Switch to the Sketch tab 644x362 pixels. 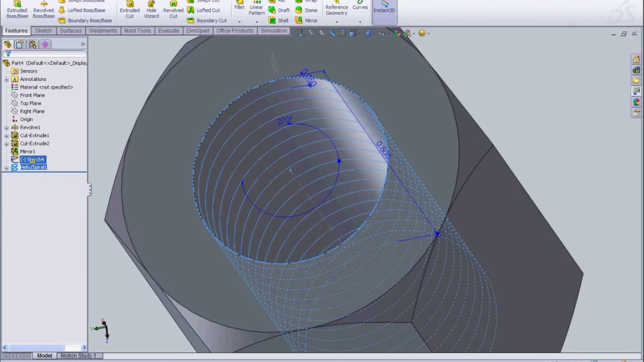[43, 31]
